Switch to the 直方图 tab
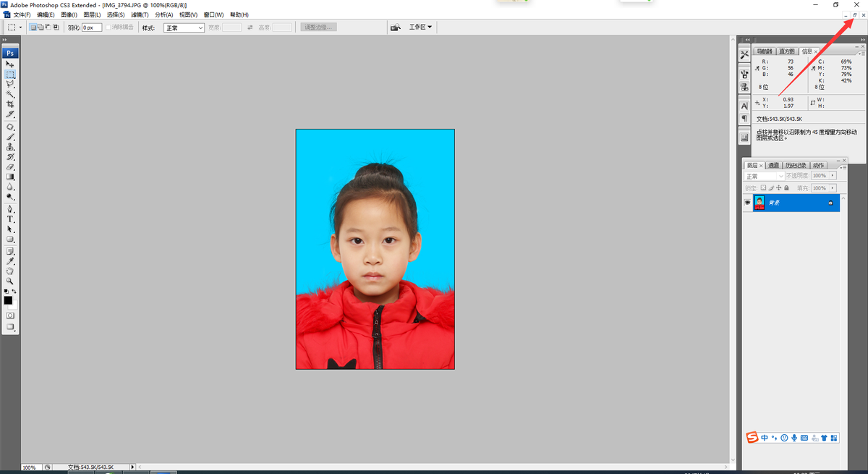The image size is (868, 474). coord(786,51)
